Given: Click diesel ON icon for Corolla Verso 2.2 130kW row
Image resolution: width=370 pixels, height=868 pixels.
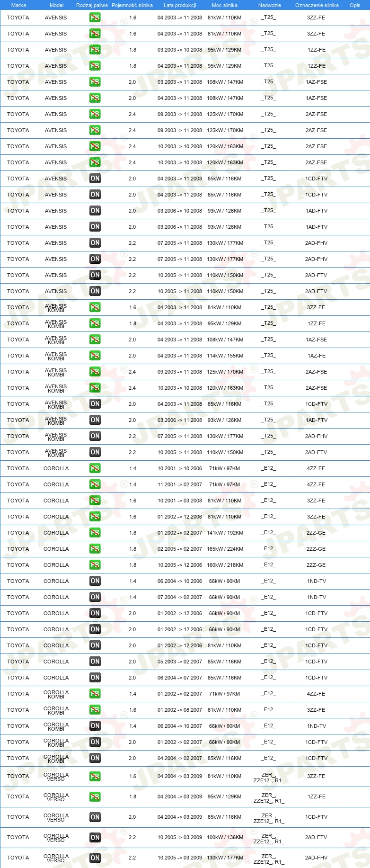Looking at the screenshot, I should pyautogui.click(x=95, y=858).
